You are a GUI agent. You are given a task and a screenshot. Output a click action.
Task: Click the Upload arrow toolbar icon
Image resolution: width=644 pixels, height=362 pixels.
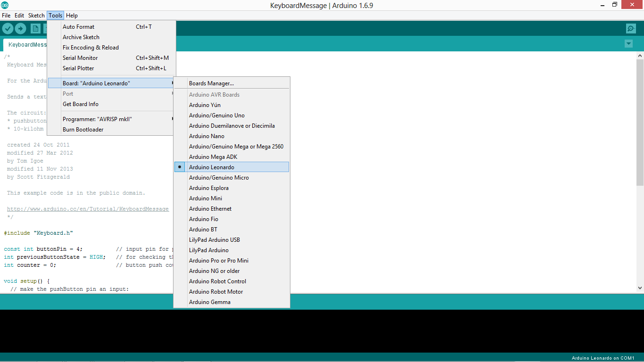(x=20, y=29)
